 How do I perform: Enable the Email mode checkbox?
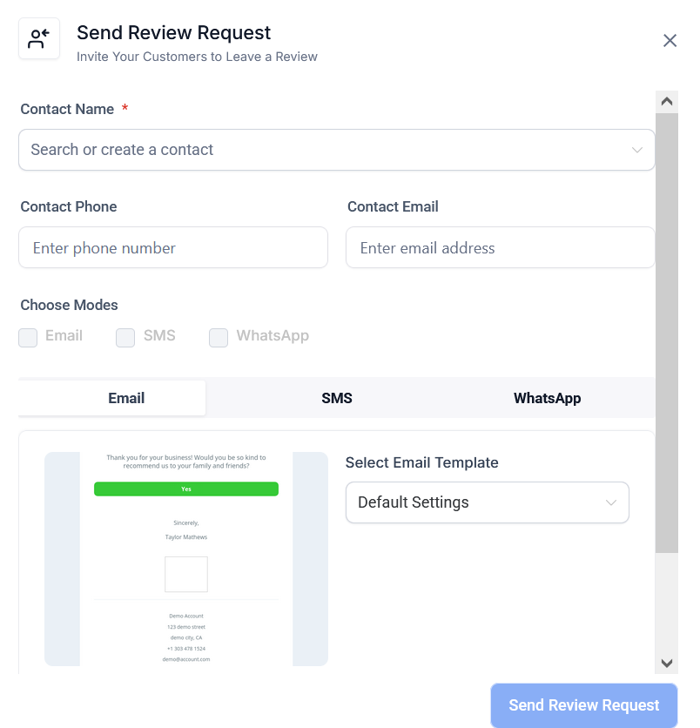(x=29, y=337)
